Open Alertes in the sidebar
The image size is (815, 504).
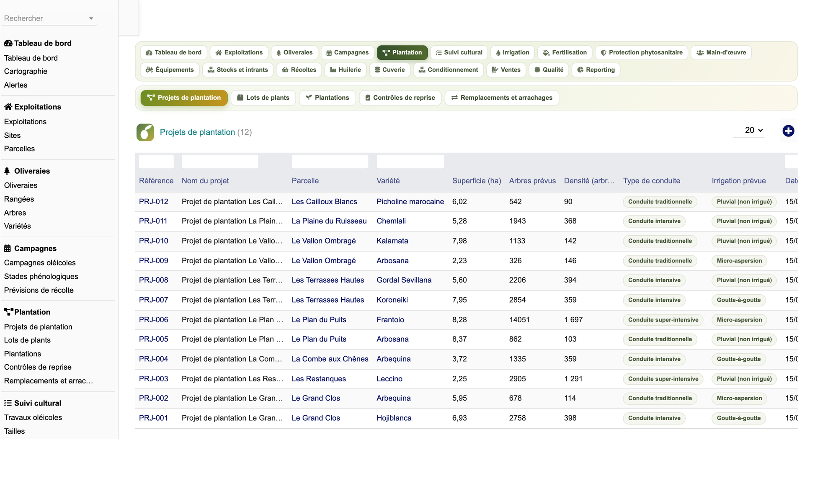tap(16, 85)
